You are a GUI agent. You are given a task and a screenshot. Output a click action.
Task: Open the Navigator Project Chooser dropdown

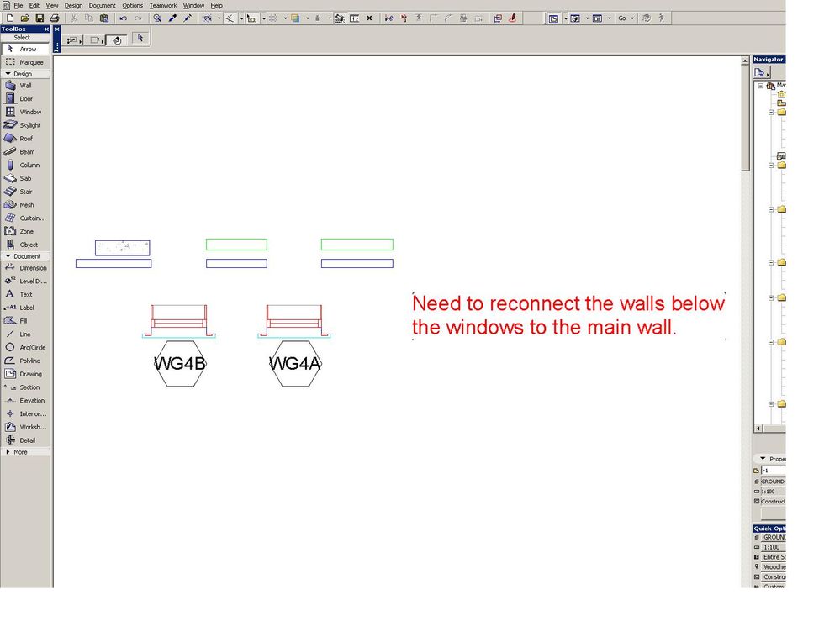pyautogui.click(x=762, y=73)
